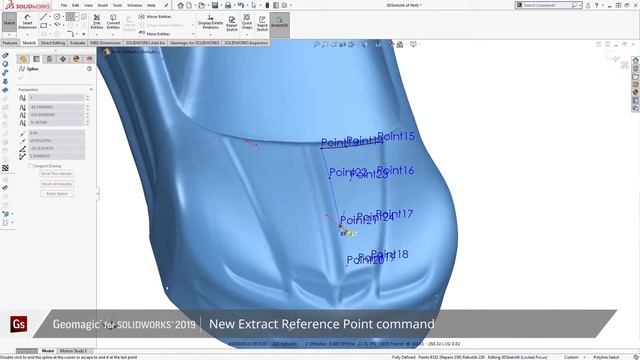Toggle the Tangent Driving checkbox
The image size is (640, 360).
coord(30,166)
